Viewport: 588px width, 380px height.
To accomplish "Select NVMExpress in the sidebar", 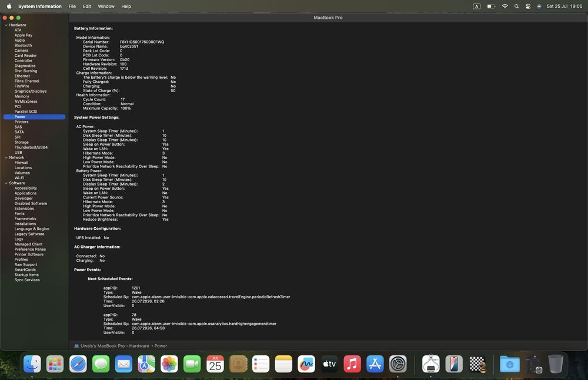I will coord(26,102).
